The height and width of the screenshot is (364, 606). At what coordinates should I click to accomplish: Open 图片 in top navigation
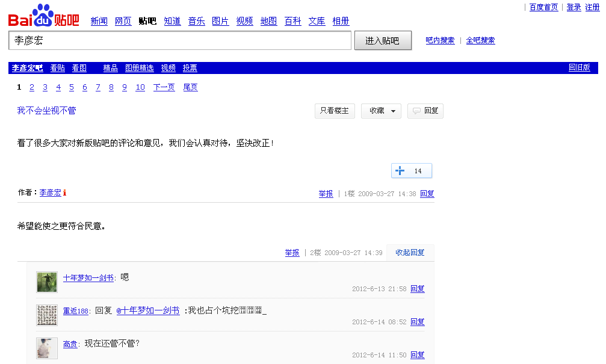pyautogui.click(x=220, y=21)
